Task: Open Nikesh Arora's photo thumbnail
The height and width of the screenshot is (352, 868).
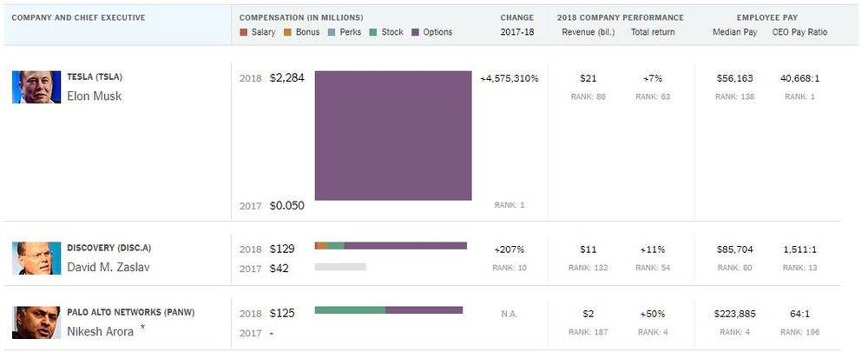Action: [36, 322]
